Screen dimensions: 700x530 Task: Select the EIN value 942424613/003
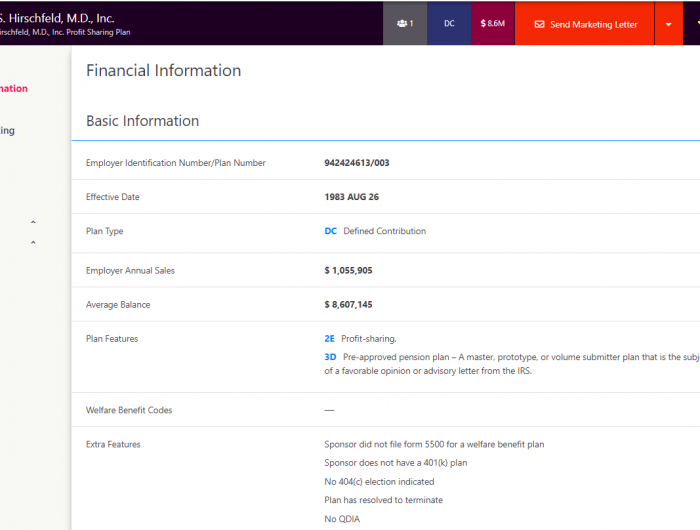[x=357, y=163]
